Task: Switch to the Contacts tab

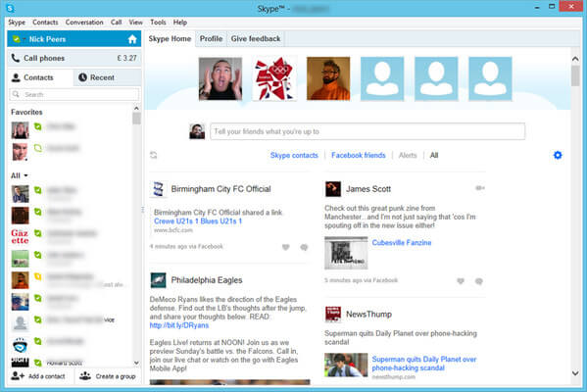Action: (40, 77)
